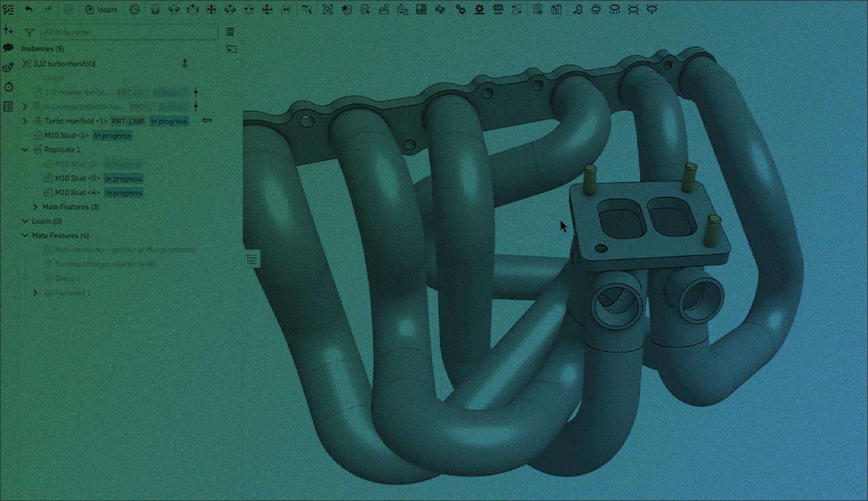
Task: Open the comments speech bubble panel
Action: click(8, 48)
